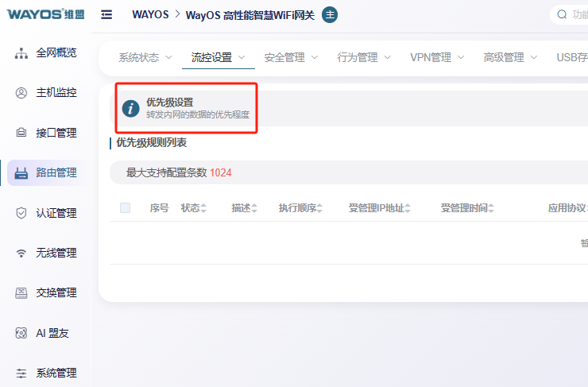Image resolution: width=588 pixels, height=387 pixels.
Task: Go to 接口管理 in sidebar
Action: (56, 133)
